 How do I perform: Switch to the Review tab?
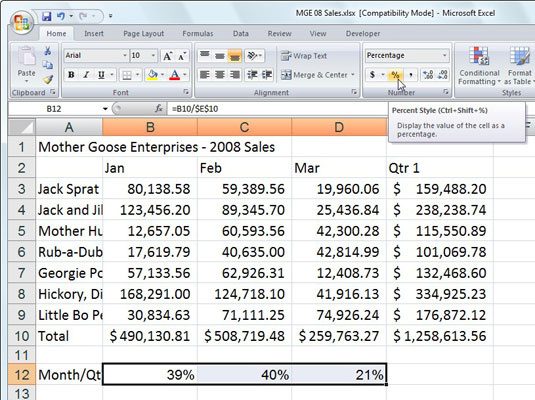279,33
